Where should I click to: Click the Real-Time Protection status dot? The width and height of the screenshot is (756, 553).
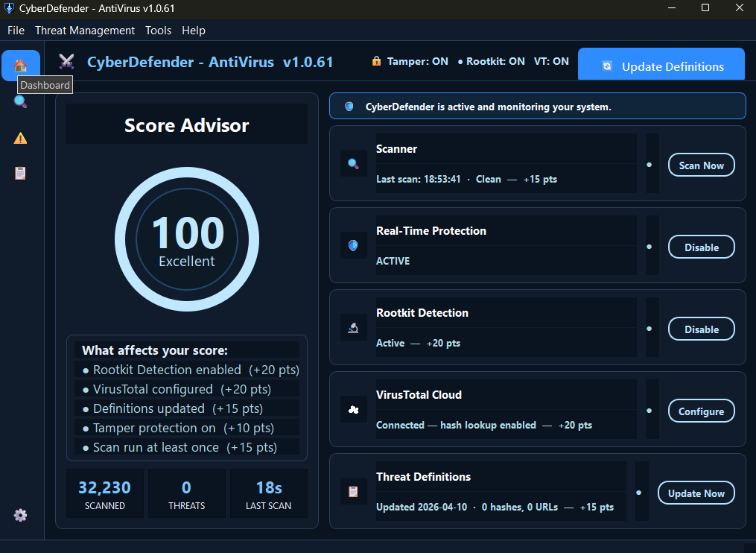click(x=649, y=247)
